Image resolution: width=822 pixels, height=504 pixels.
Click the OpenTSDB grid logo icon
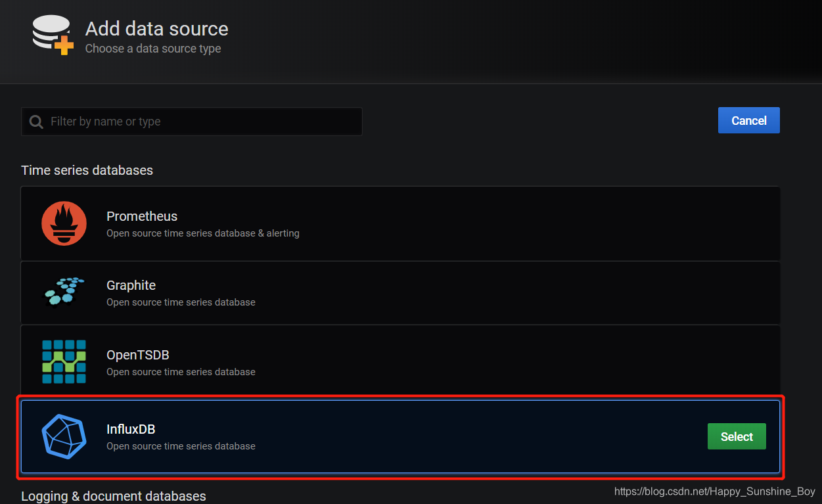pos(64,361)
